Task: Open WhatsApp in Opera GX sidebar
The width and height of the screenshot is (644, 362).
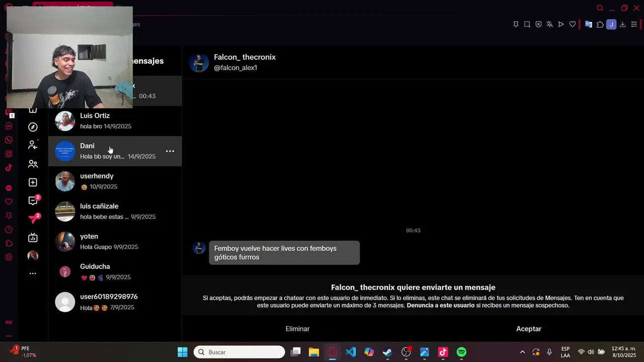Action: 9,140
